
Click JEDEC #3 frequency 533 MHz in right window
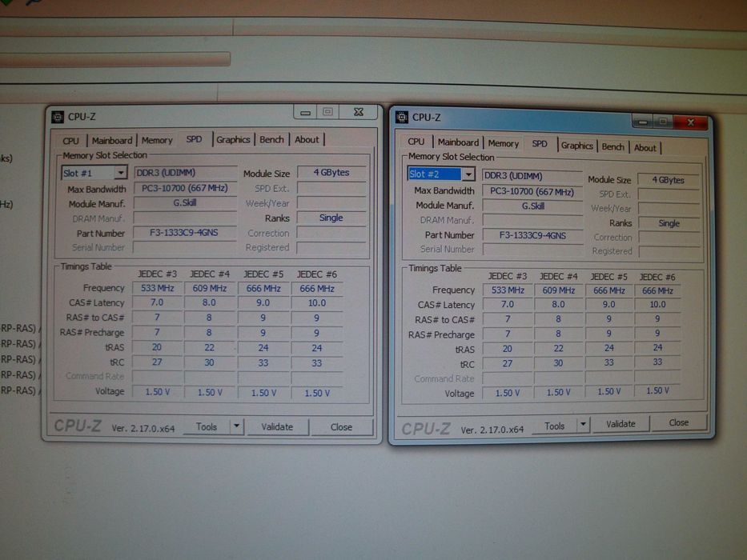click(x=508, y=290)
